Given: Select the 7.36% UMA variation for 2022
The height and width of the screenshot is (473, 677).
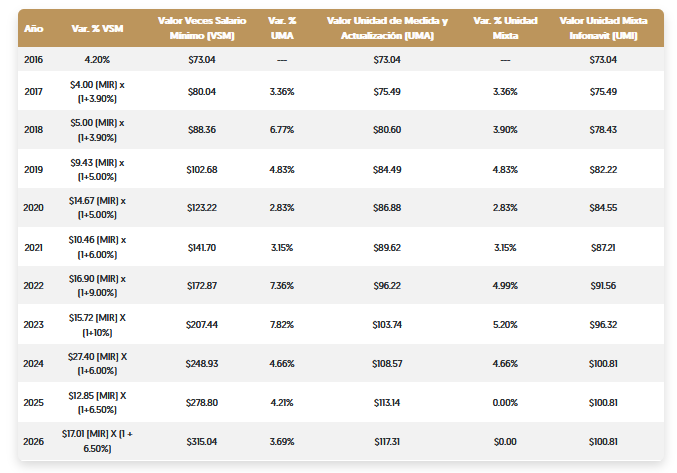Looking at the screenshot, I should (x=281, y=286).
